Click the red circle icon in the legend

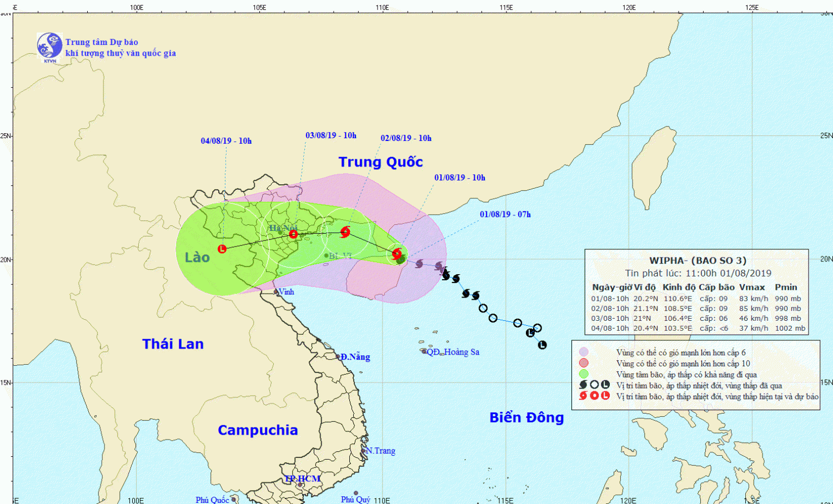(594, 396)
